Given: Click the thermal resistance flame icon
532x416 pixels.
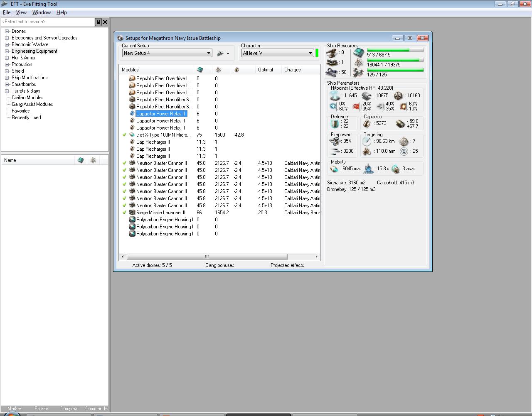Looking at the screenshot, I should 356,106.
